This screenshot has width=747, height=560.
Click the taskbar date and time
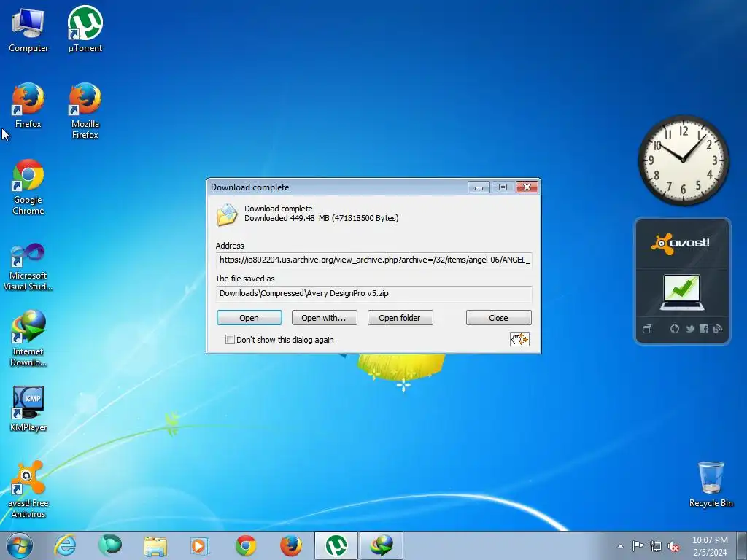click(710, 546)
